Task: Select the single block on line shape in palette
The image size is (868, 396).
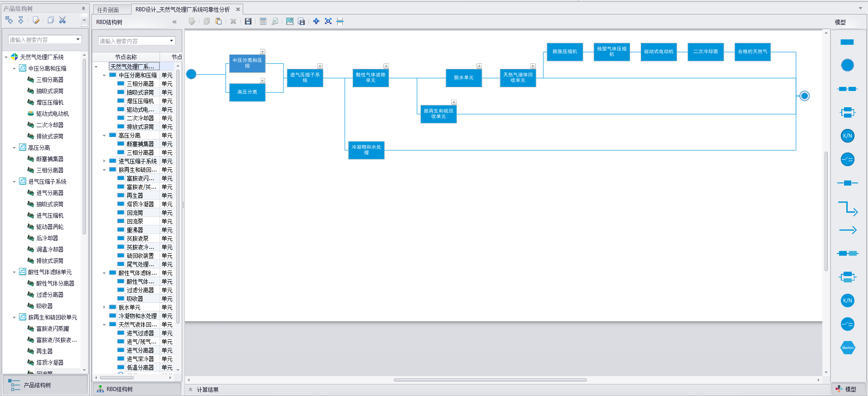Action: pyautogui.click(x=848, y=183)
